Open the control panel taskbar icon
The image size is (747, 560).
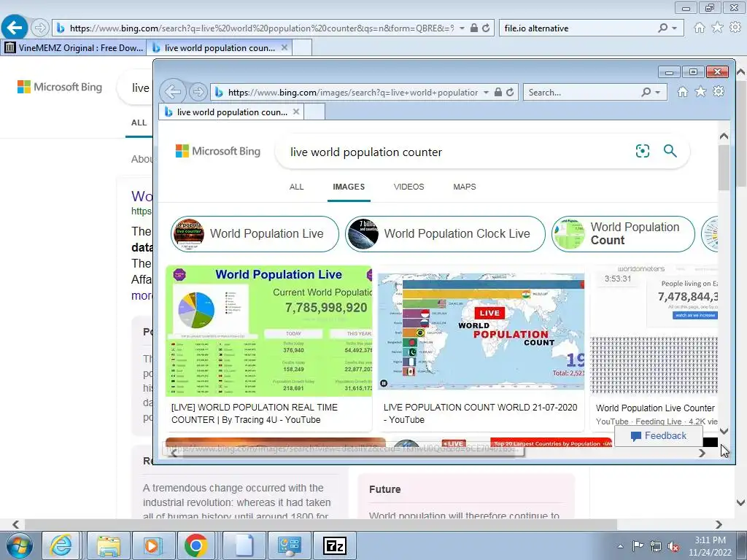pyautogui.click(x=289, y=545)
